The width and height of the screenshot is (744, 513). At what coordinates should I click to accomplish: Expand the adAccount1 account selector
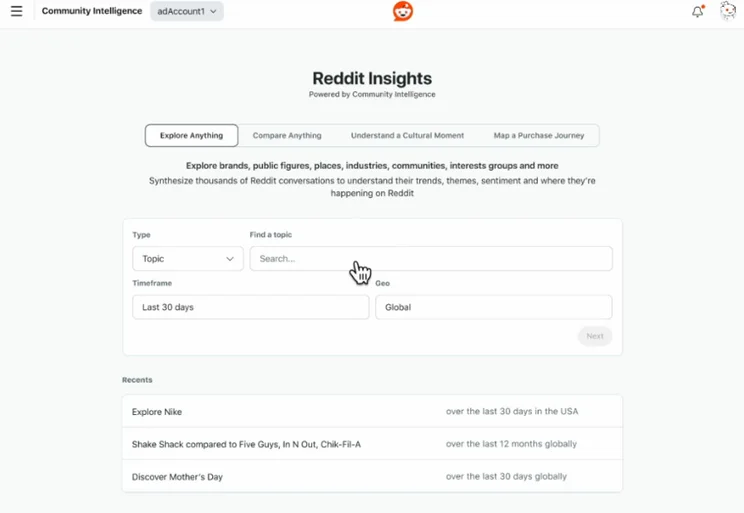tap(187, 11)
